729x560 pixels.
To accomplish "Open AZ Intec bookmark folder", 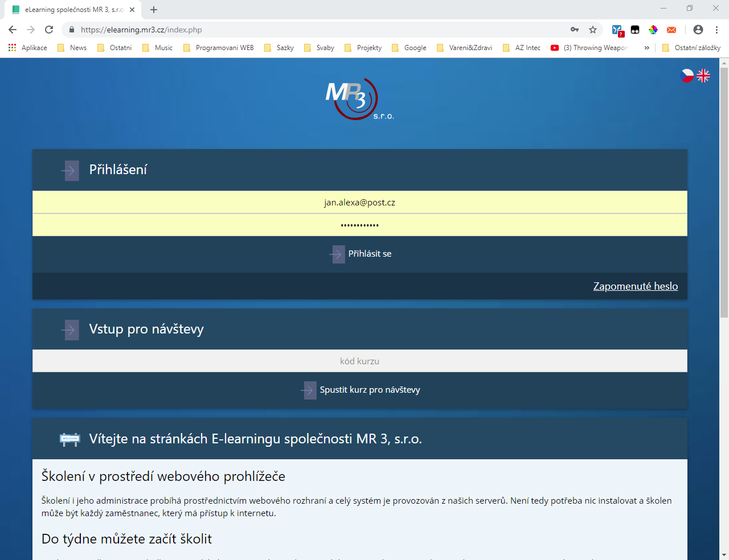I will pyautogui.click(x=522, y=48).
